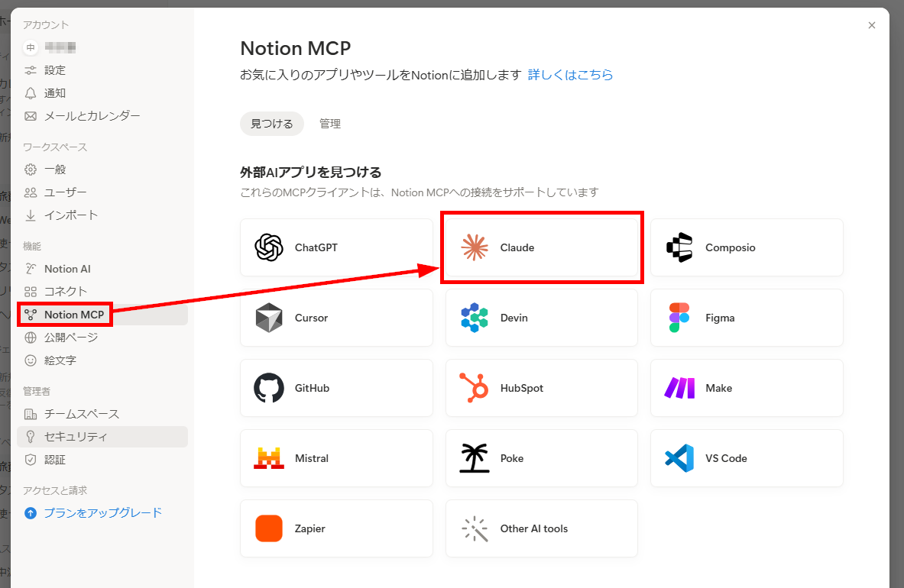Choose the Composio card label
This screenshot has width=904, height=588.
731,247
